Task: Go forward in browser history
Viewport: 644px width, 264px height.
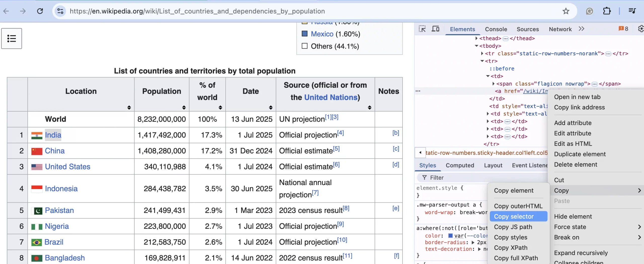Action: pyautogui.click(x=23, y=11)
